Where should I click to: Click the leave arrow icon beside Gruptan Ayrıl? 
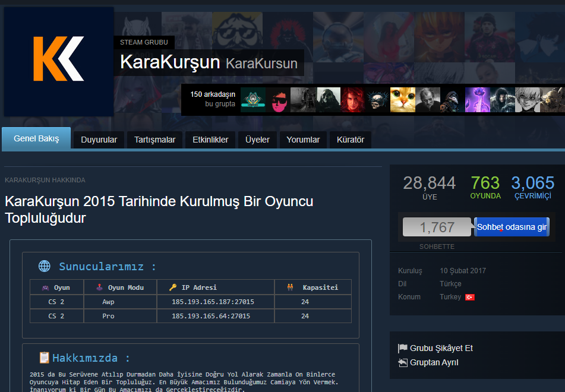tap(402, 362)
